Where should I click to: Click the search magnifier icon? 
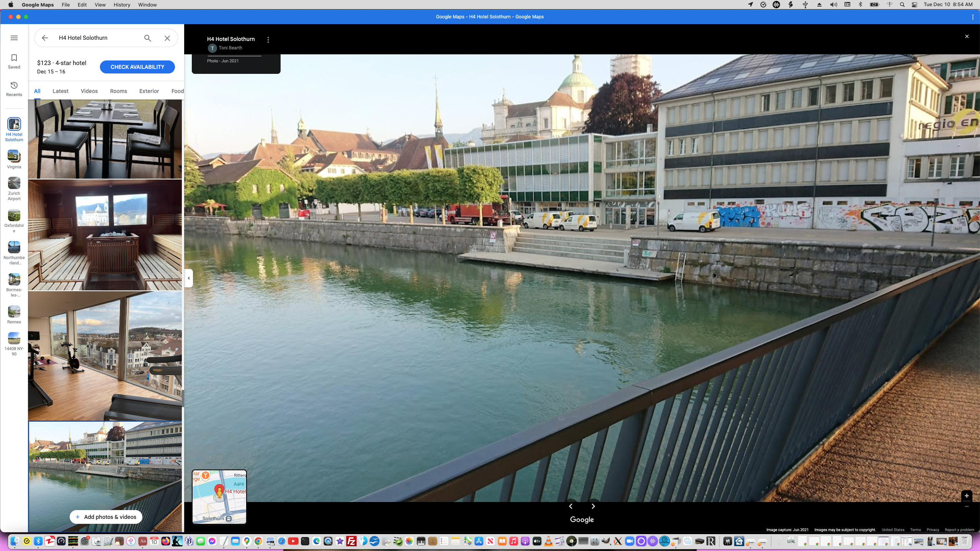coord(147,38)
